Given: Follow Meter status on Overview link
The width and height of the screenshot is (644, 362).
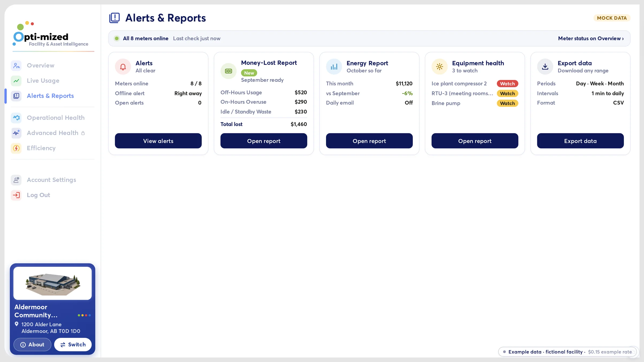Looking at the screenshot, I should pos(591,38).
